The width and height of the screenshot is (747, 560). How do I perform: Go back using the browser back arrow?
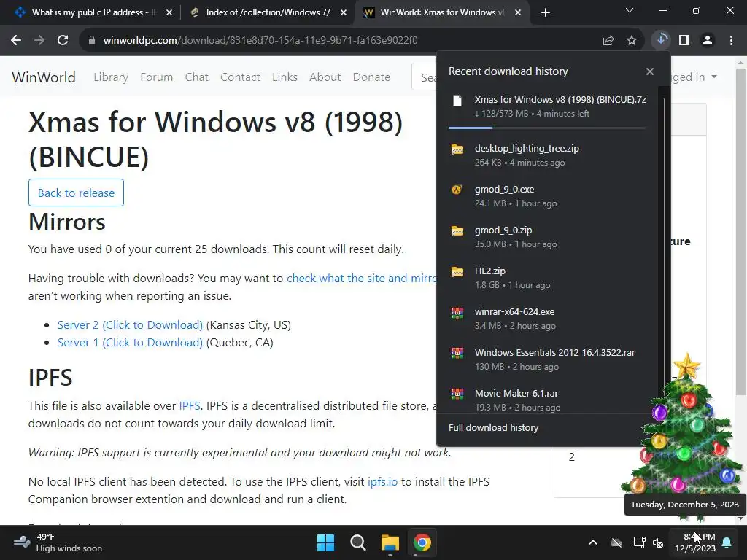click(16, 41)
